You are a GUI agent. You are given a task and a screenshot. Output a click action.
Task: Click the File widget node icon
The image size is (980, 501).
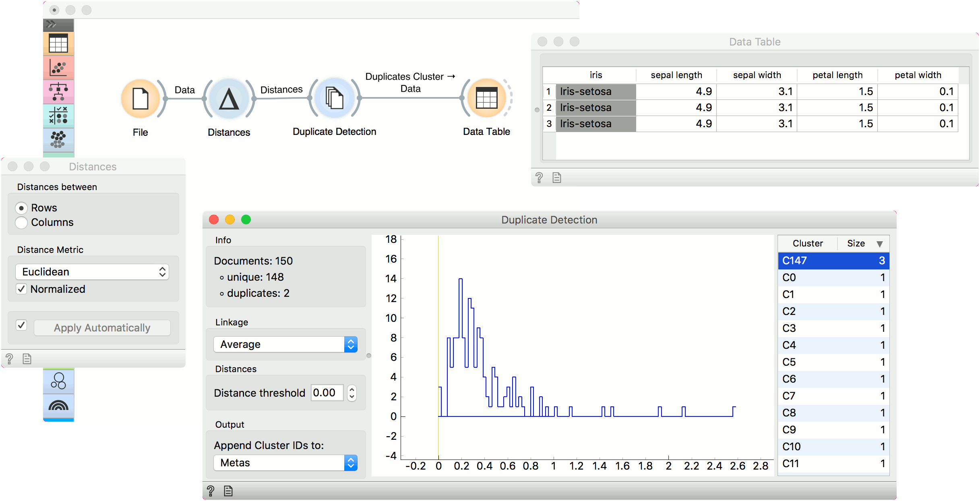[141, 99]
